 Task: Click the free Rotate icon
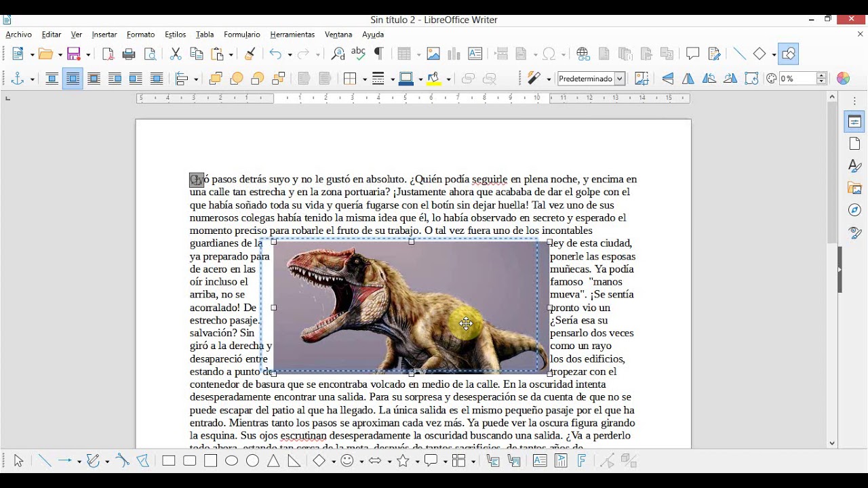click(x=751, y=79)
